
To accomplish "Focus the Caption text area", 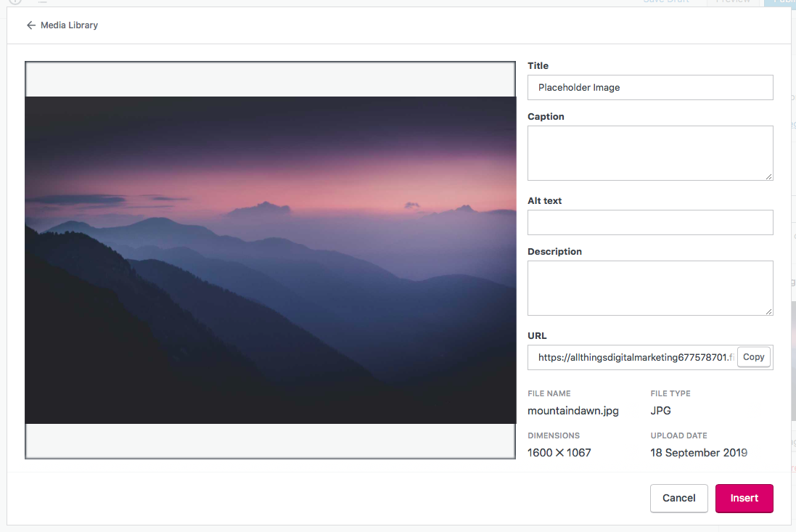I will pos(650,153).
